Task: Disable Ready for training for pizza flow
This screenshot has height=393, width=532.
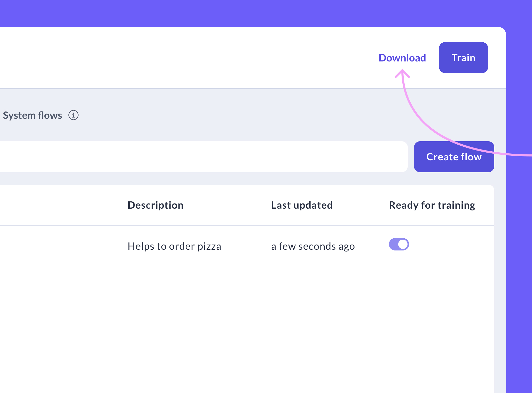Action: click(399, 244)
